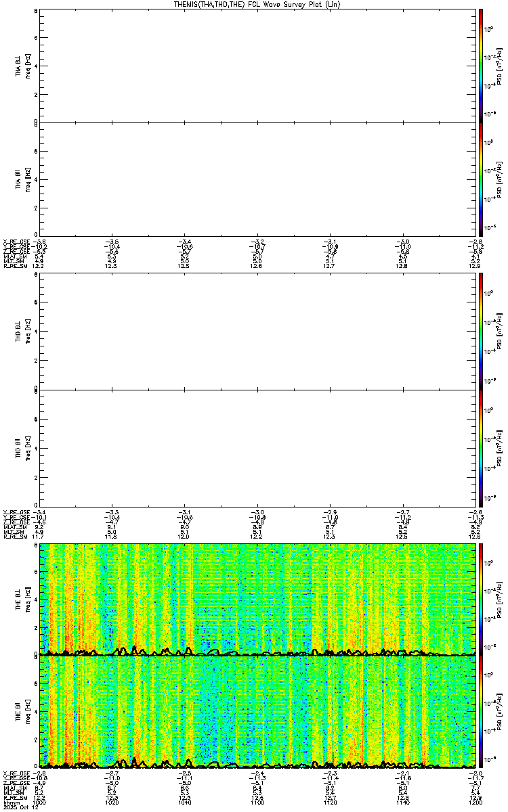
Task: Click the empty THD B-perpendicular spectrogram panel
Action: click(256, 332)
